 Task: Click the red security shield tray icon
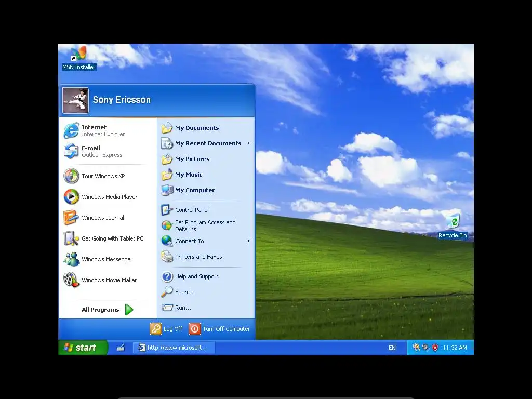435,348
